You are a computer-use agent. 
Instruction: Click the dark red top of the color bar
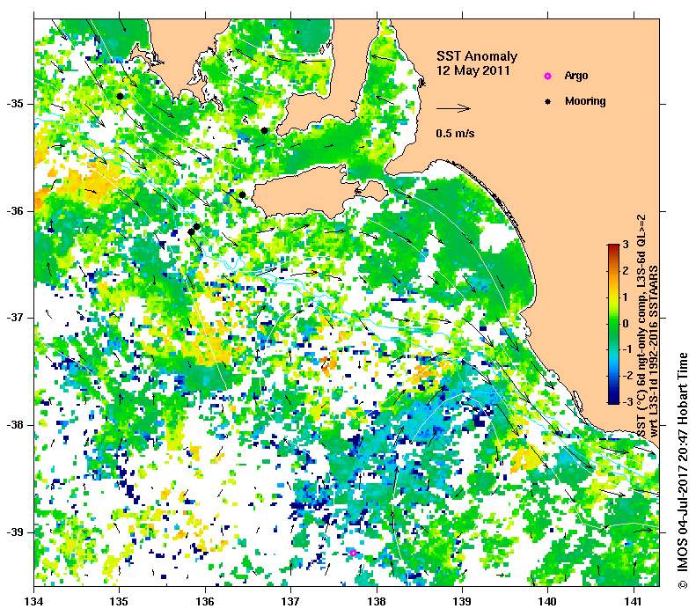click(x=613, y=247)
